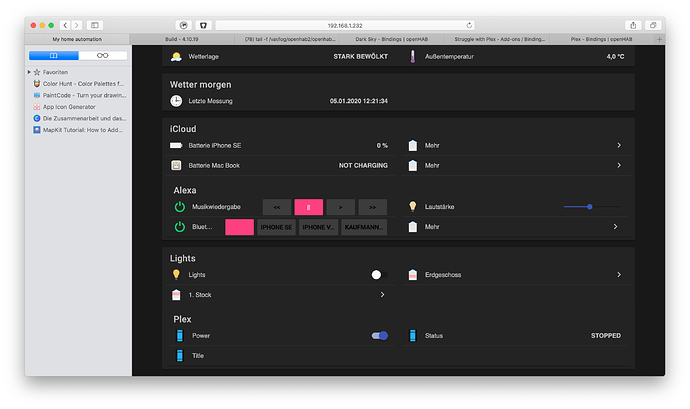Click the Plex Title screen icon
The image size is (690, 409).
tap(180, 355)
